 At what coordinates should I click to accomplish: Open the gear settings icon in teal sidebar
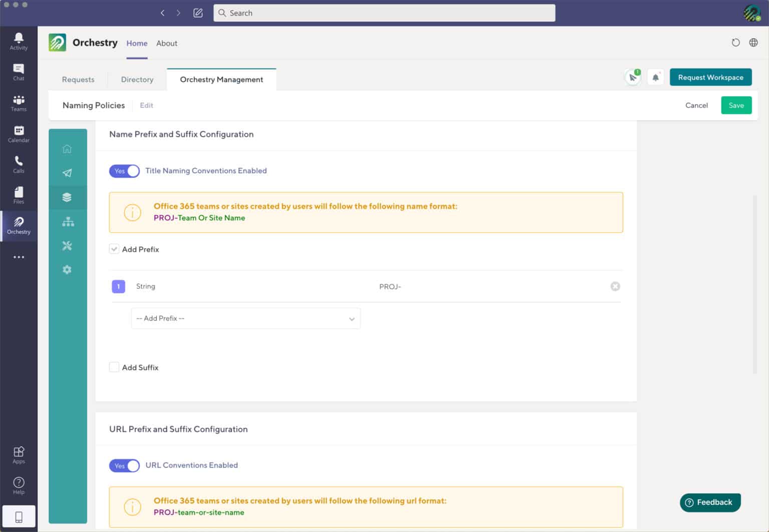click(x=67, y=269)
